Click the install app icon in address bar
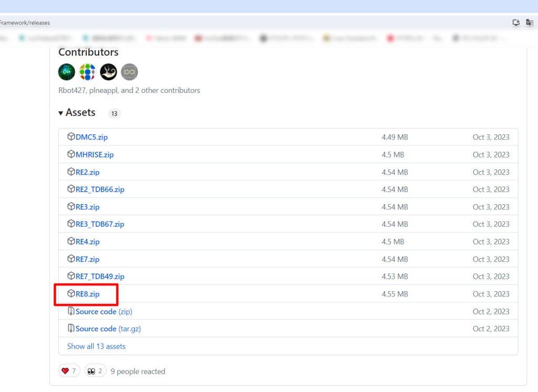 click(516, 23)
